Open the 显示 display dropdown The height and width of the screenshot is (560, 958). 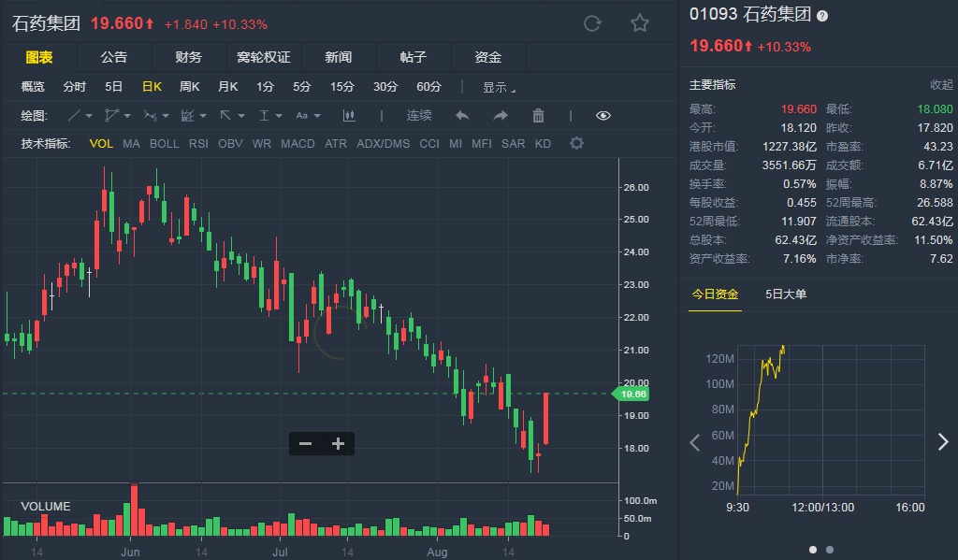pos(499,87)
